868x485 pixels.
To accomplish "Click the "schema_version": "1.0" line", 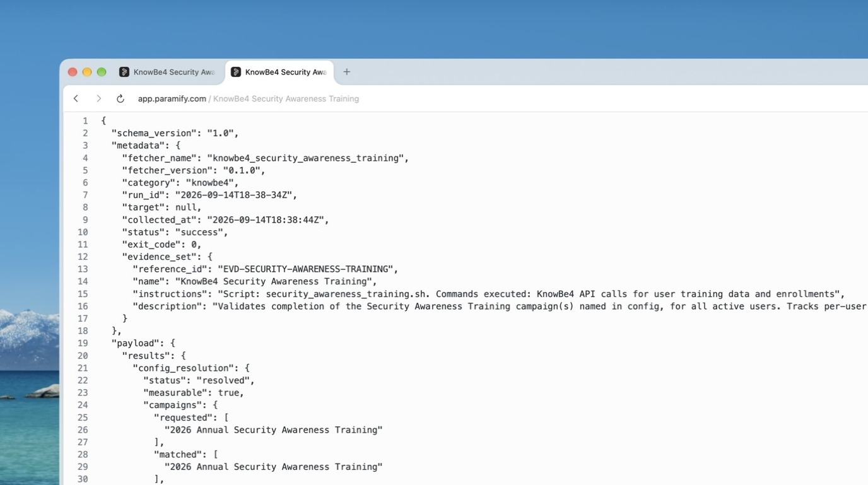I will pos(175,133).
